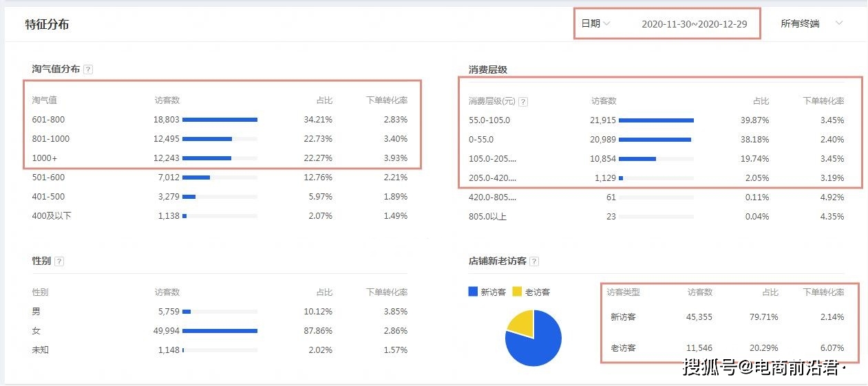Viewport: 868px width, 386px height.
Task: Click the 1000+ visitor bar
Action: point(207,158)
